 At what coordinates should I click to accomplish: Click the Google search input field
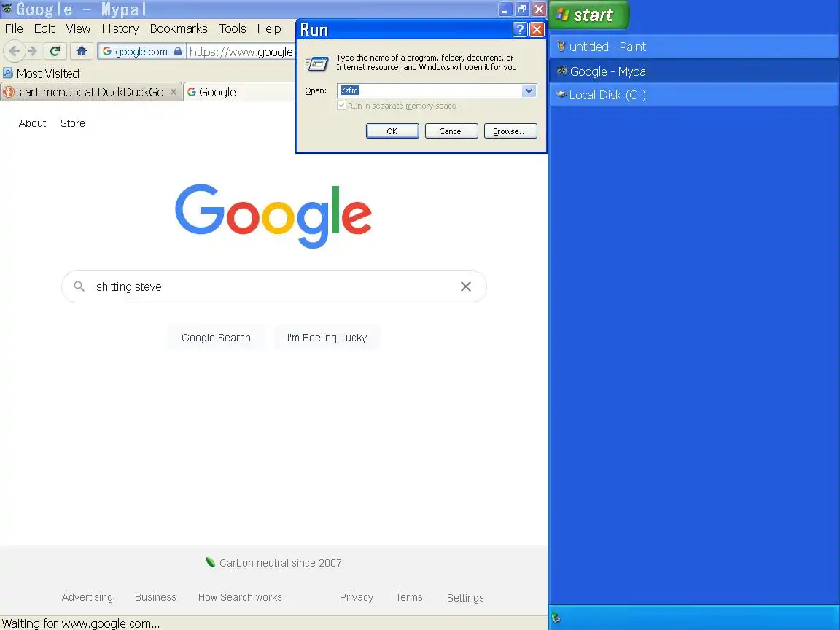[x=274, y=287]
